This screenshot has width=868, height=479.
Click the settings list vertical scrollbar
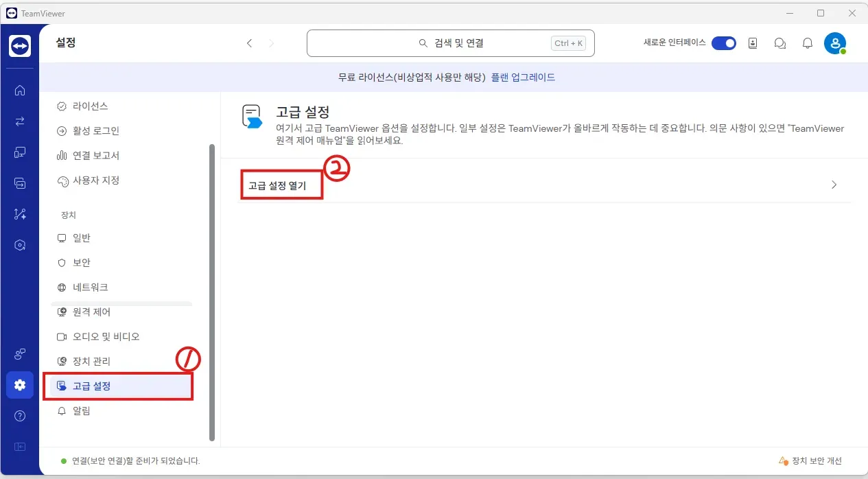click(x=212, y=292)
